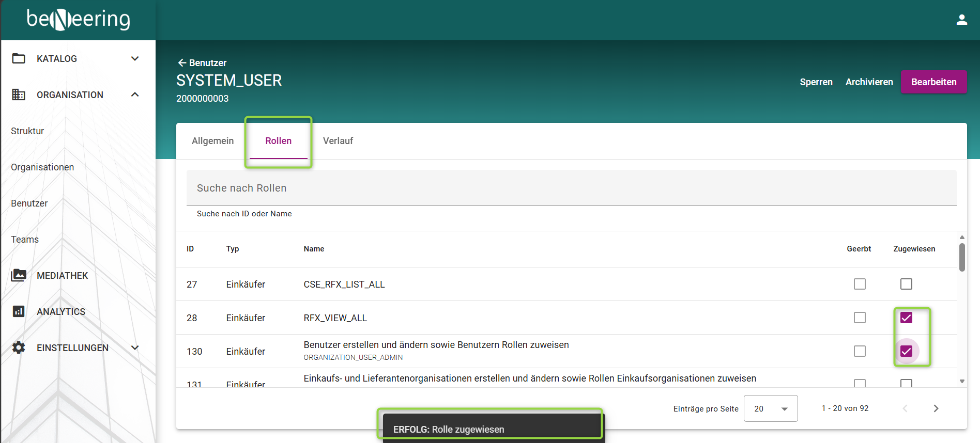Click the Katalog folder icon
Screen dimensions: 980x443
pyautogui.click(x=19, y=58)
